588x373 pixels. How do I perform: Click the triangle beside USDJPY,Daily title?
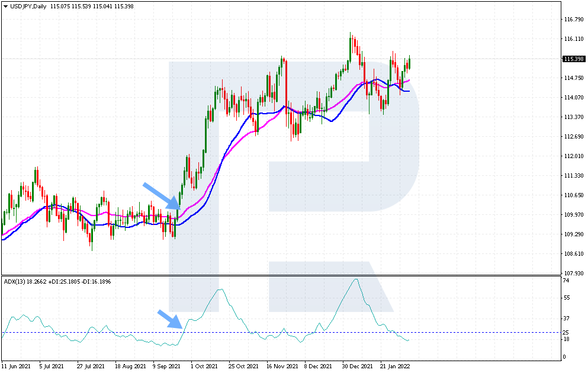point(5,7)
